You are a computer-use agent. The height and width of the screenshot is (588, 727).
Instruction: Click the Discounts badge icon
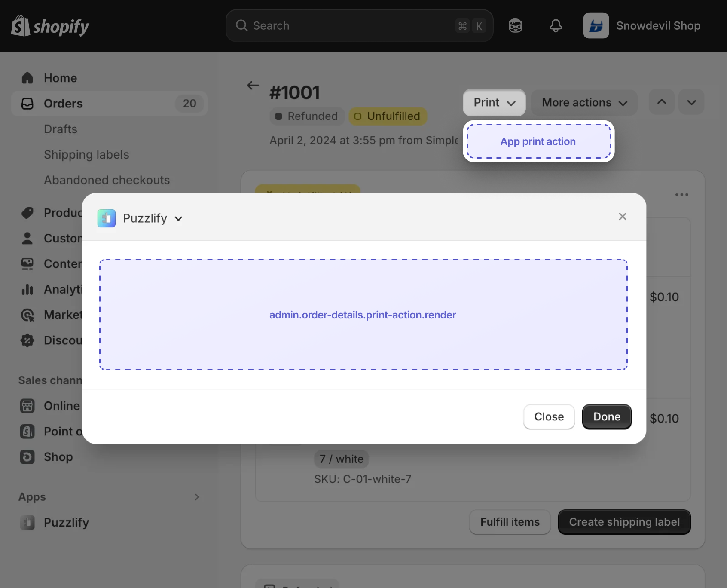(x=27, y=340)
